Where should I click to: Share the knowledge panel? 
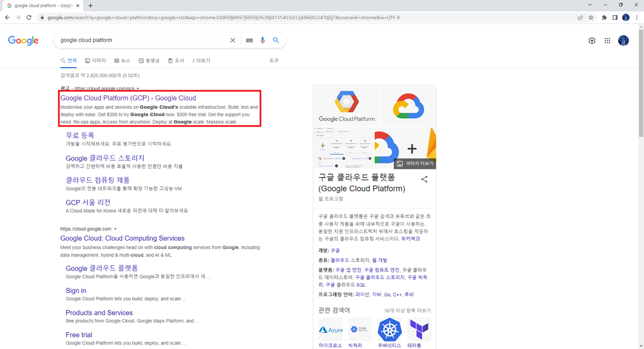(x=424, y=179)
